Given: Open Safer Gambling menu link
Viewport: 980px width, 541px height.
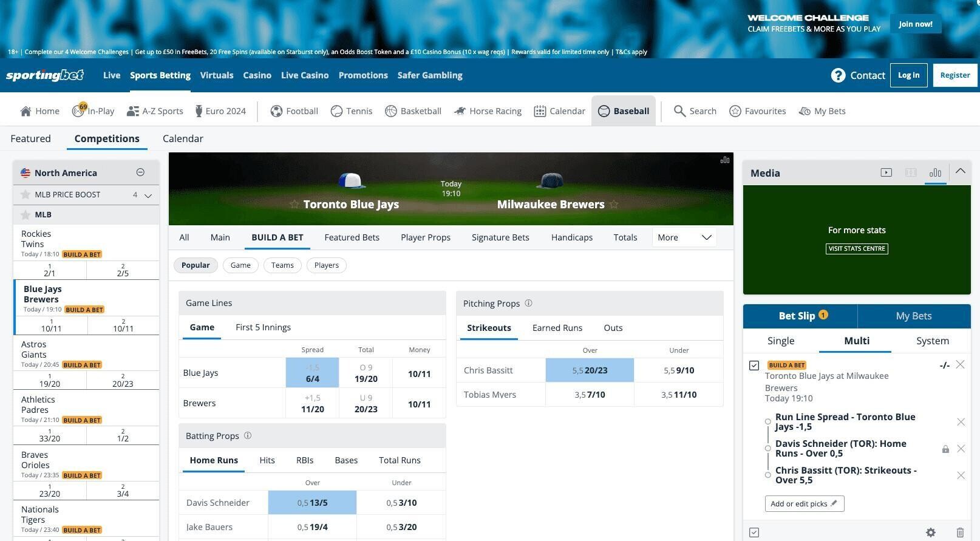Looking at the screenshot, I should 430,75.
